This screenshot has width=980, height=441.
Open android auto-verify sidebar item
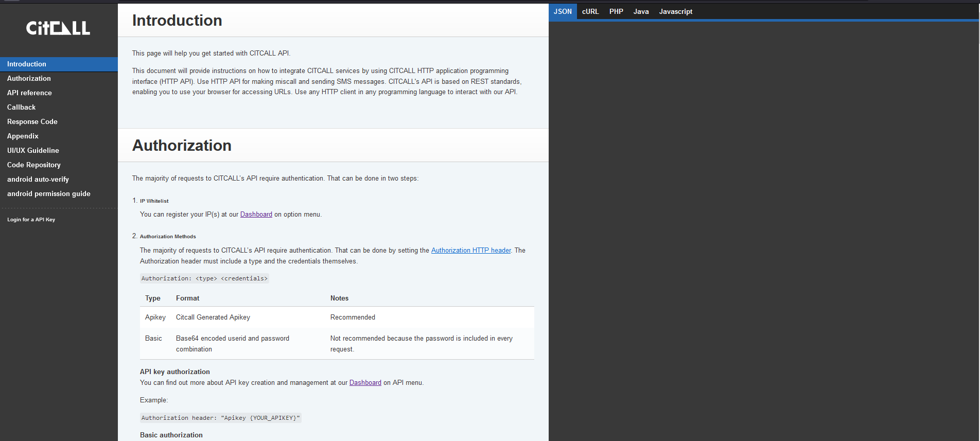[x=59, y=180]
